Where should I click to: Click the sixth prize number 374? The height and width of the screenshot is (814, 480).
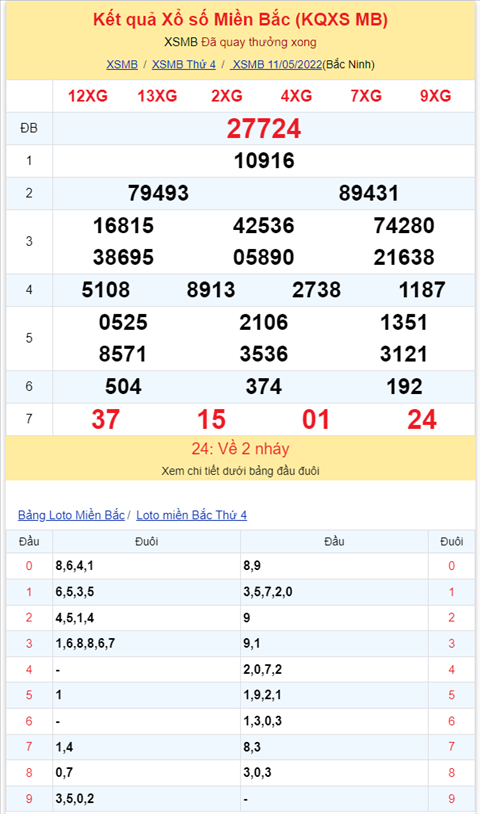click(264, 387)
